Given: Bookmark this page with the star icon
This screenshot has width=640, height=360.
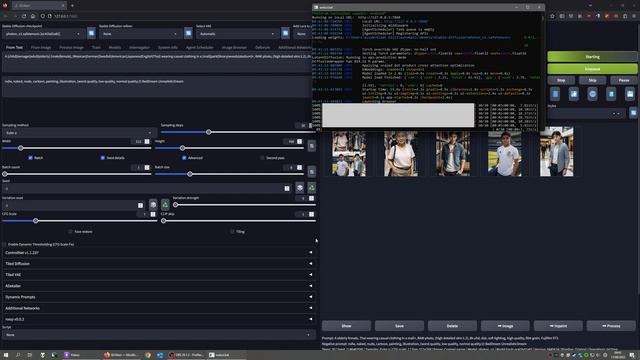Looking at the screenshot, I should click(x=552, y=16).
